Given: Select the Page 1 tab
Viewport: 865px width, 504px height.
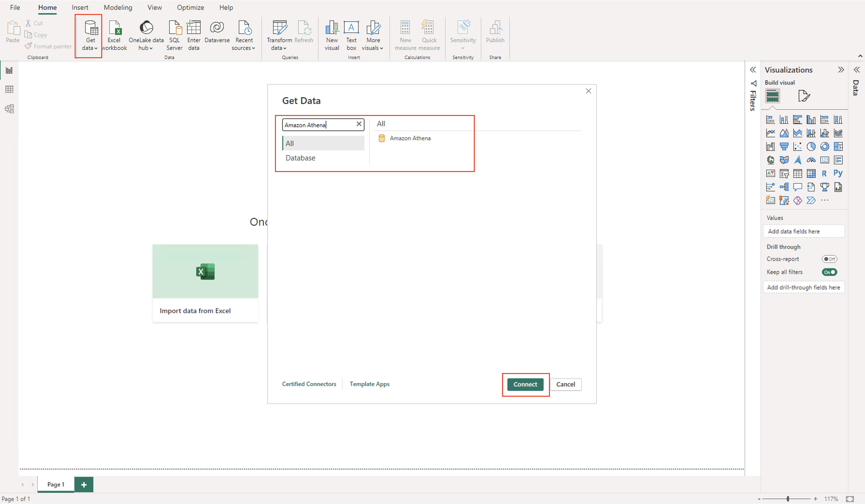Looking at the screenshot, I should tap(56, 485).
